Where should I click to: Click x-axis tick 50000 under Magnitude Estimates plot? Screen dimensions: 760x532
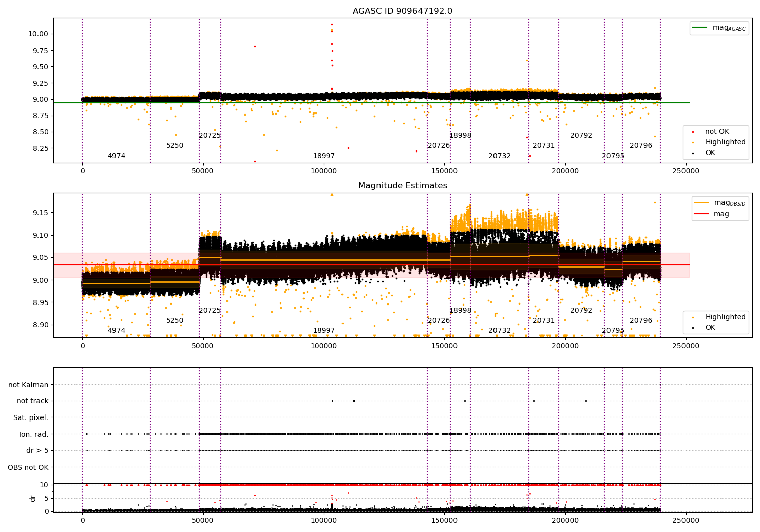(x=203, y=346)
